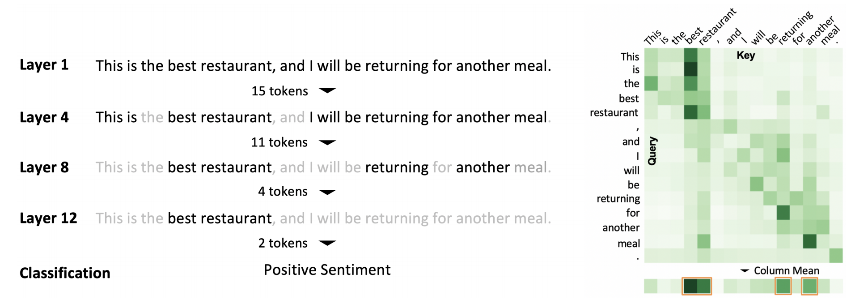Click the 'Key' axis label
Viewport: 868px width, 304px height.
746,56
